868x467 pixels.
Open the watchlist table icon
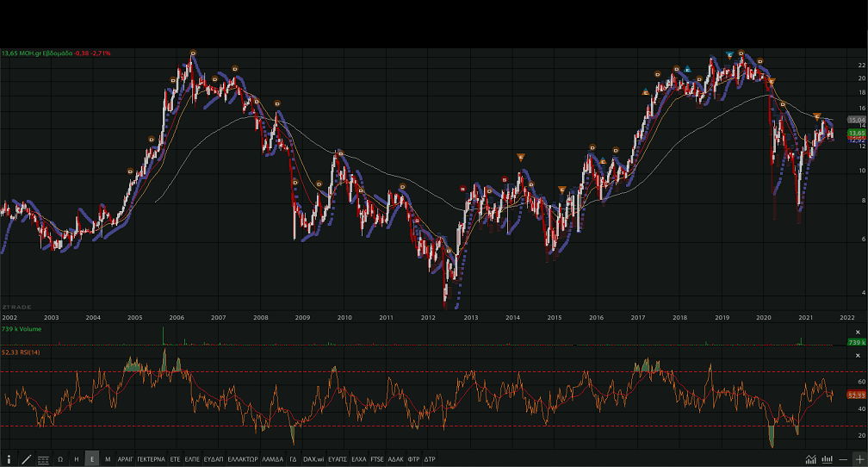pyautogui.click(x=43, y=459)
